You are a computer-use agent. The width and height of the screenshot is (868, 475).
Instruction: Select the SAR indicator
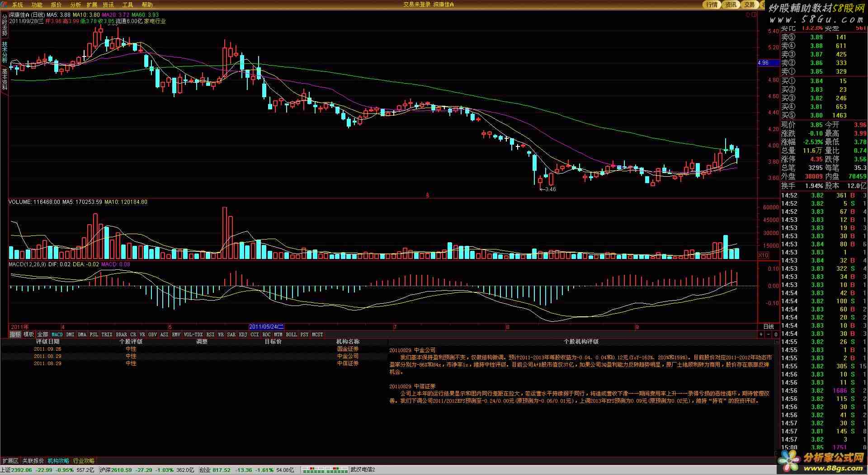pos(231,334)
